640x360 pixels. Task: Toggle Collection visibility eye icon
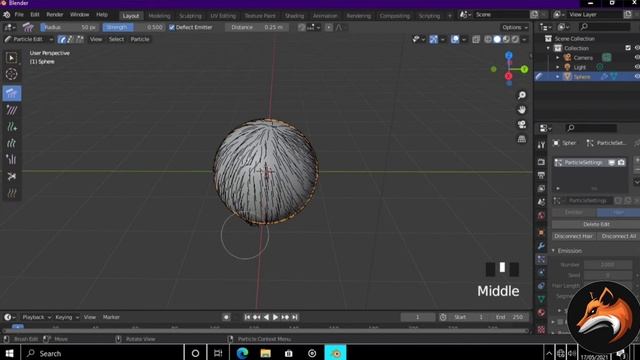point(637,48)
